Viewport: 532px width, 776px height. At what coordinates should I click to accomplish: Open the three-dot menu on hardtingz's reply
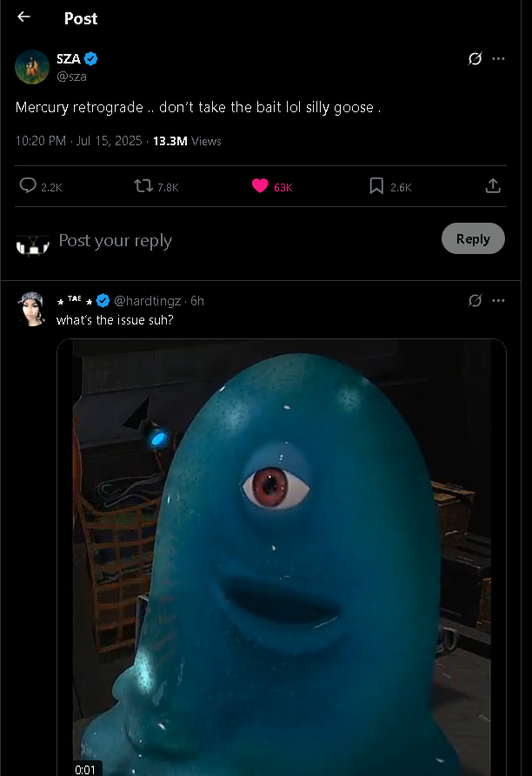498,300
